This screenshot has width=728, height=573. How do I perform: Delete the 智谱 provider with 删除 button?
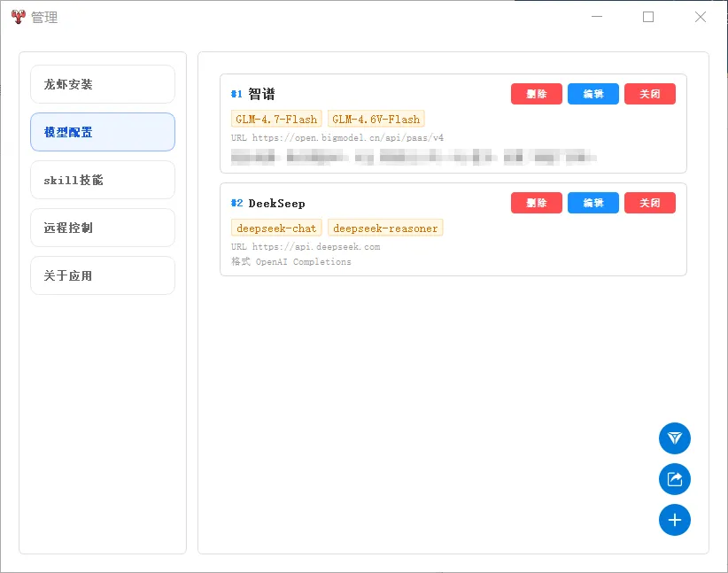coord(536,94)
